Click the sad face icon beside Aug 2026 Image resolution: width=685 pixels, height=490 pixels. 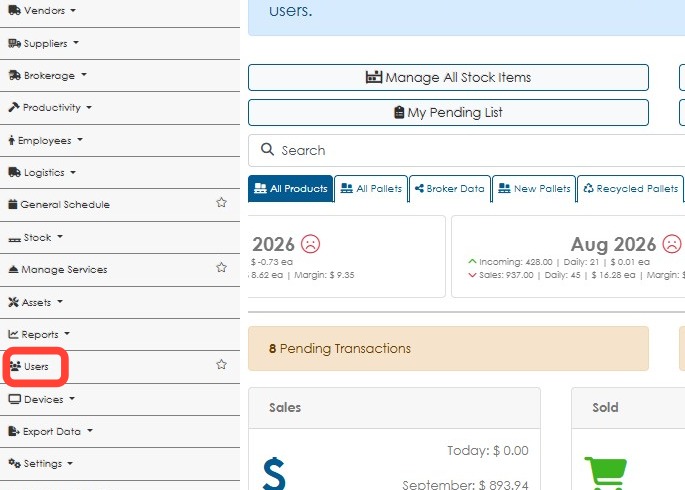(672, 244)
